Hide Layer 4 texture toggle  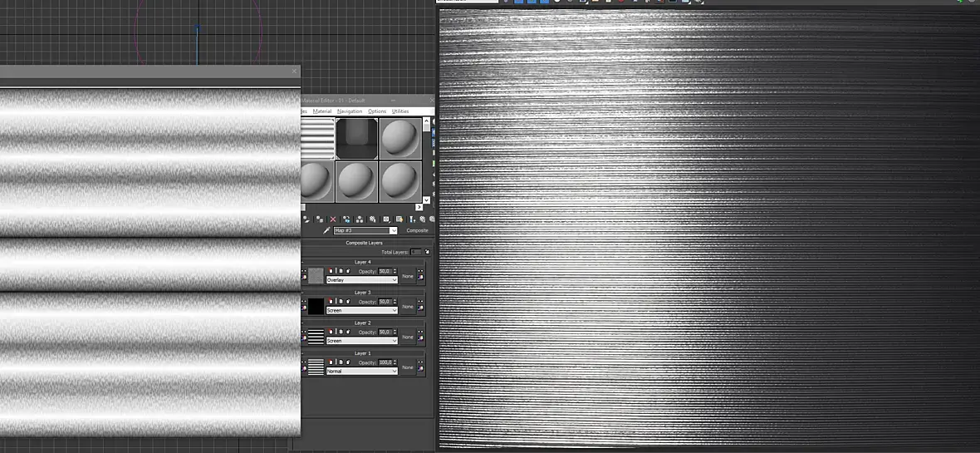[304, 271]
